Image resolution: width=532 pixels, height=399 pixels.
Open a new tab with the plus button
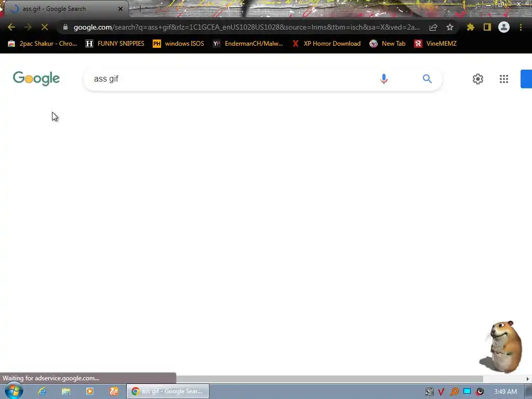point(140,9)
